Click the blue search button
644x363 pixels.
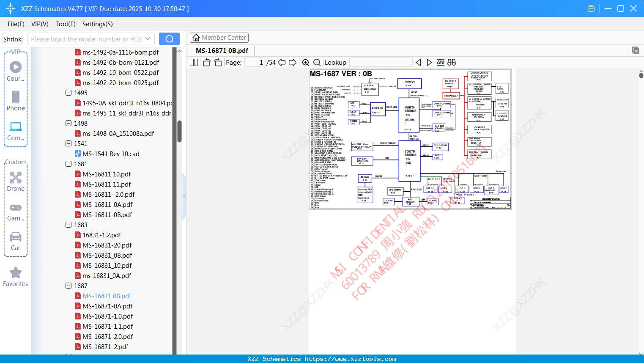click(169, 39)
